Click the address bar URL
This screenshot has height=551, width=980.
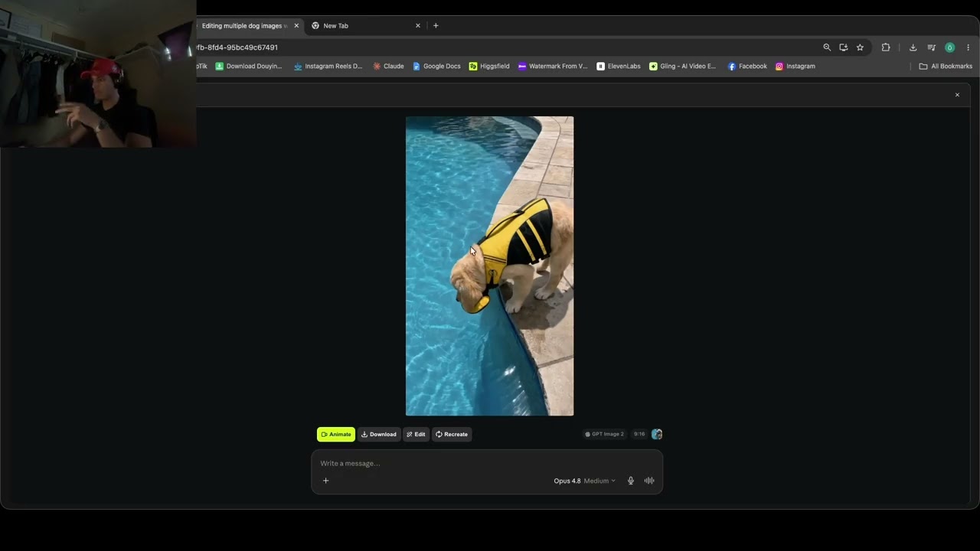(237, 47)
